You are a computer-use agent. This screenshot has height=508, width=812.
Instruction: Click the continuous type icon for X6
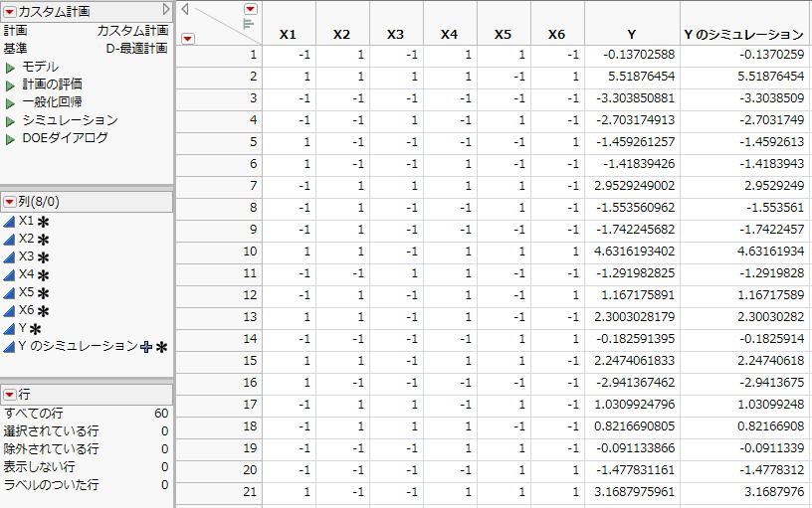point(9,311)
